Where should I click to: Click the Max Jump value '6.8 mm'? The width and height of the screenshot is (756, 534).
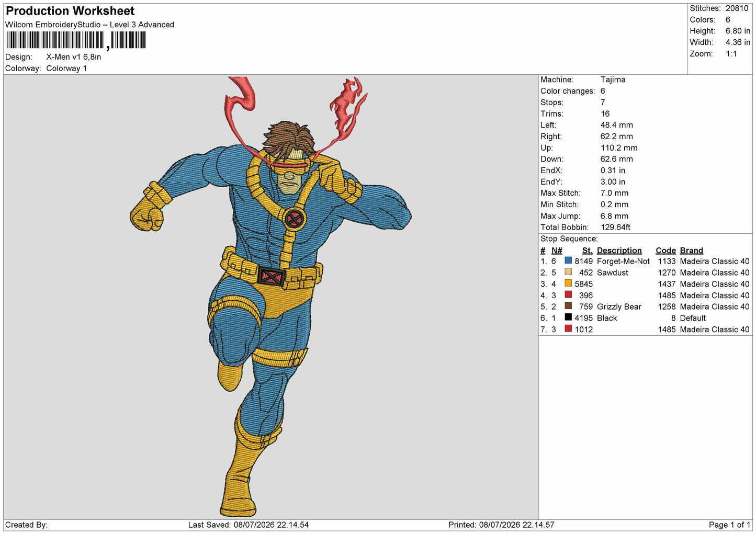tap(614, 216)
